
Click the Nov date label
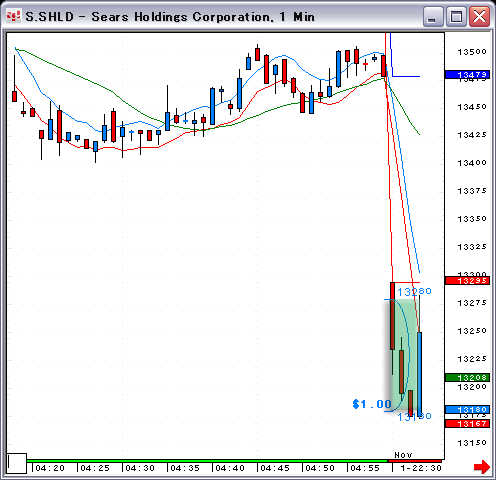(403, 455)
